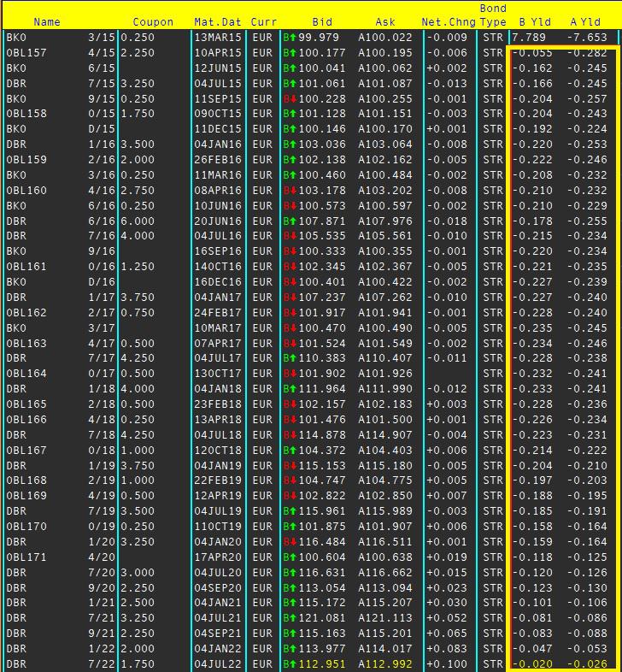Click the Ask column header
Screen dimensions: 622x672
point(385,22)
